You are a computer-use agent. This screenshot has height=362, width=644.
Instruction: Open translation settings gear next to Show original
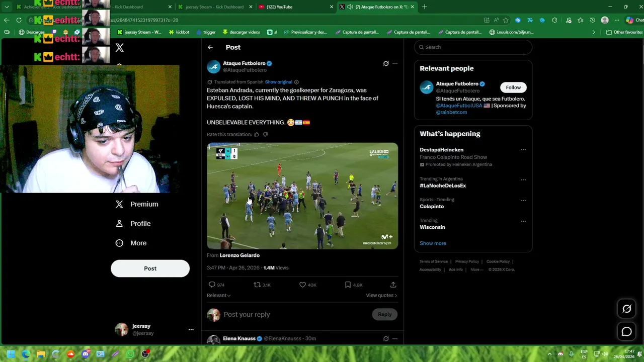coord(296,82)
